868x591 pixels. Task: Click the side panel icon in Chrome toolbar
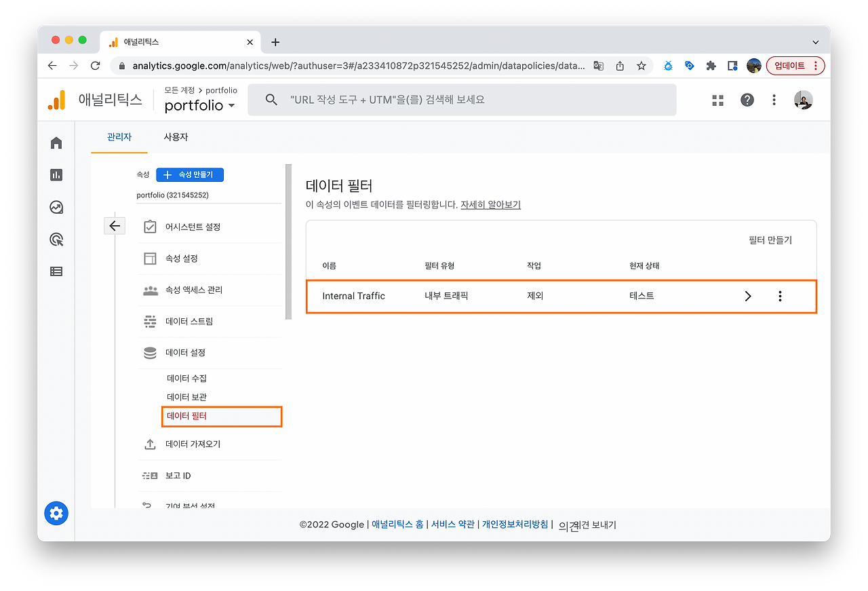pyautogui.click(x=732, y=66)
